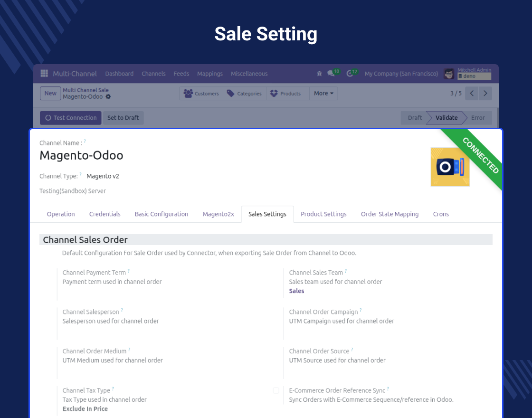Expand the More dropdown button
This screenshot has width=532, height=418.
[x=323, y=94]
